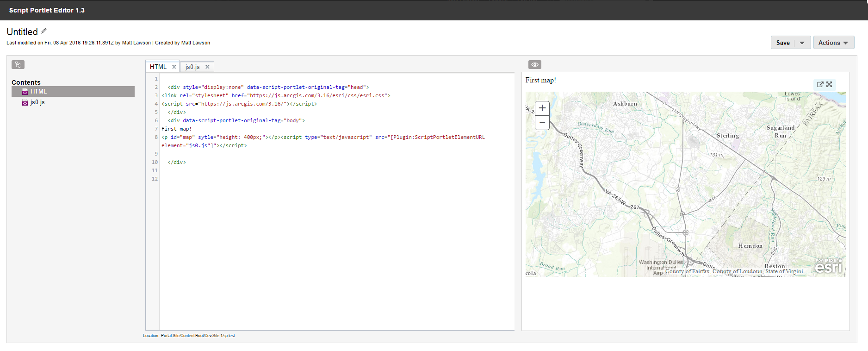Close the js0.js editor tab
The width and height of the screenshot is (868, 351).
pyautogui.click(x=207, y=67)
